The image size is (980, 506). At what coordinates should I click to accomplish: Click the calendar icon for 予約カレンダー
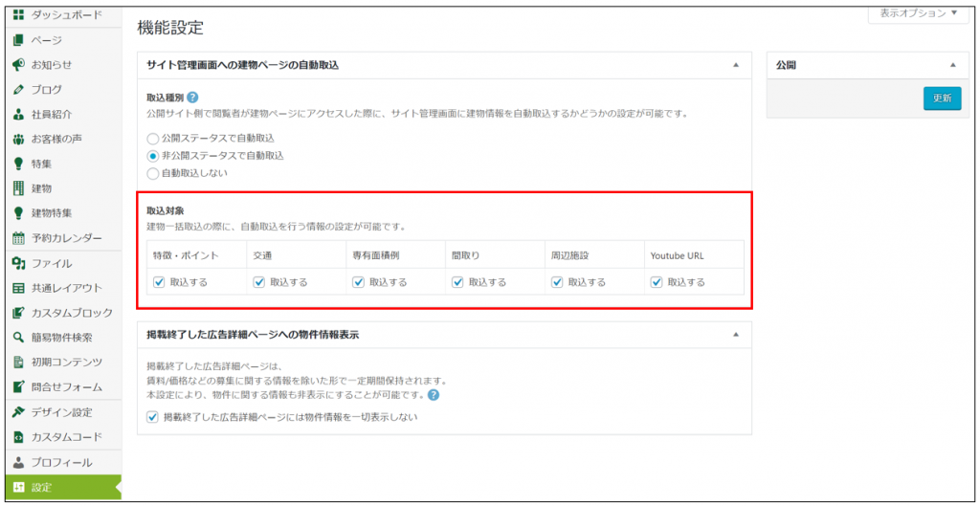point(18,238)
